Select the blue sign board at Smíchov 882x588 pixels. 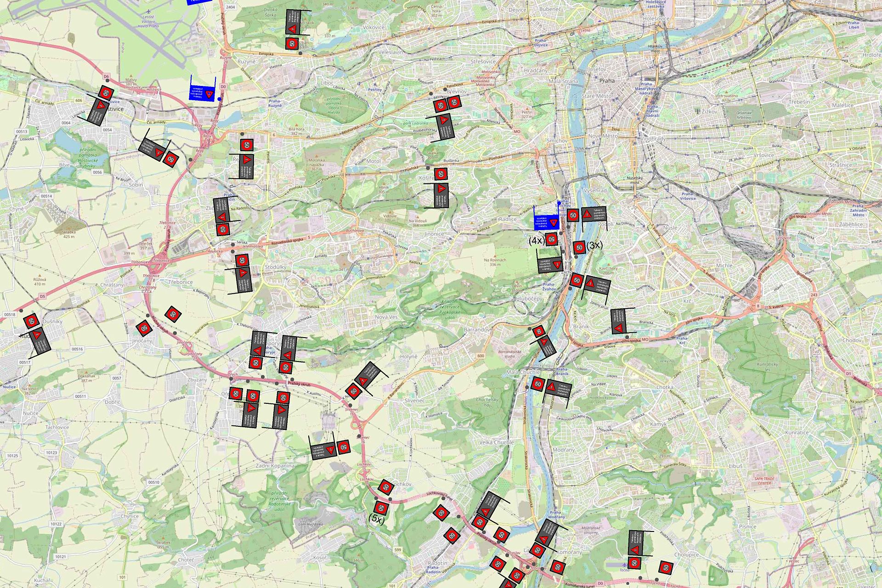click(546, 222)
